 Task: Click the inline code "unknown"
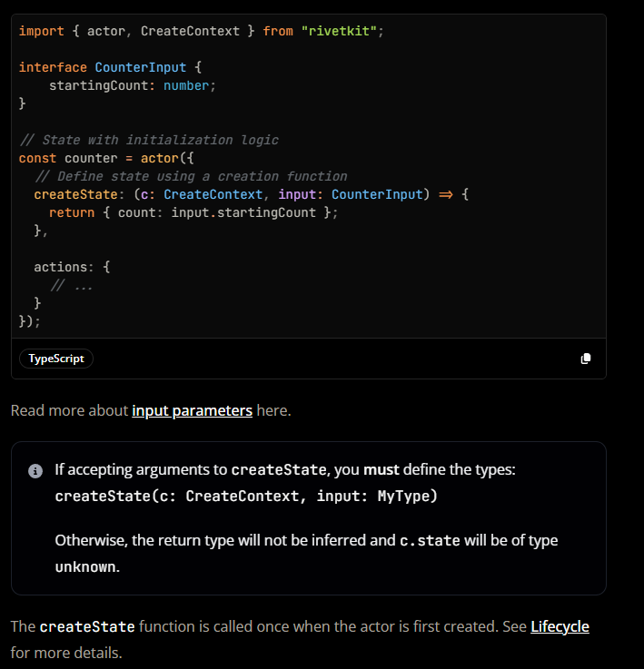pos(85,566)
